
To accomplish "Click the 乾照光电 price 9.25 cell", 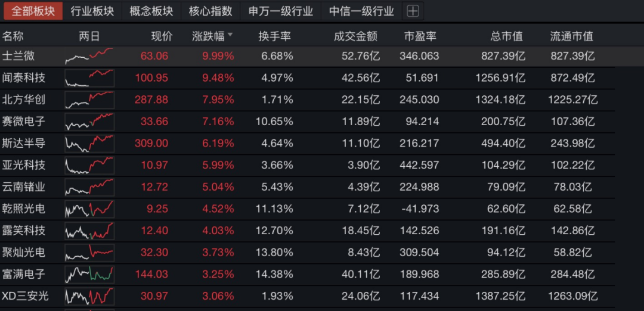I will [159, 209].
